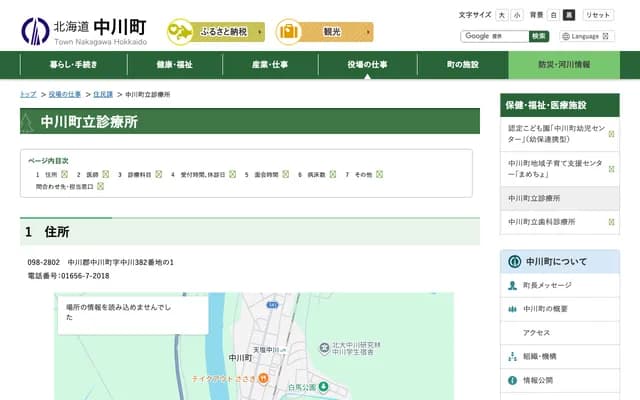This screenshot has width=640, height=400.
Task: Click the Nakagawa town logo
Action: pos(35,31)
